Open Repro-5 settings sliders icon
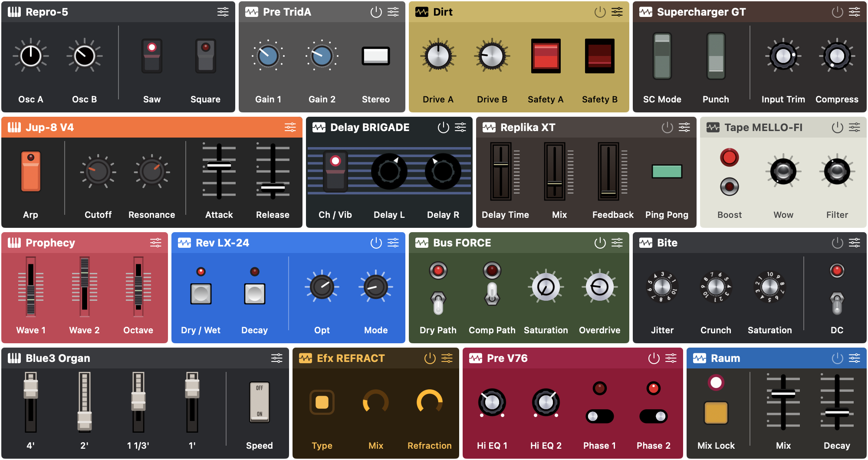 point(223,12)
